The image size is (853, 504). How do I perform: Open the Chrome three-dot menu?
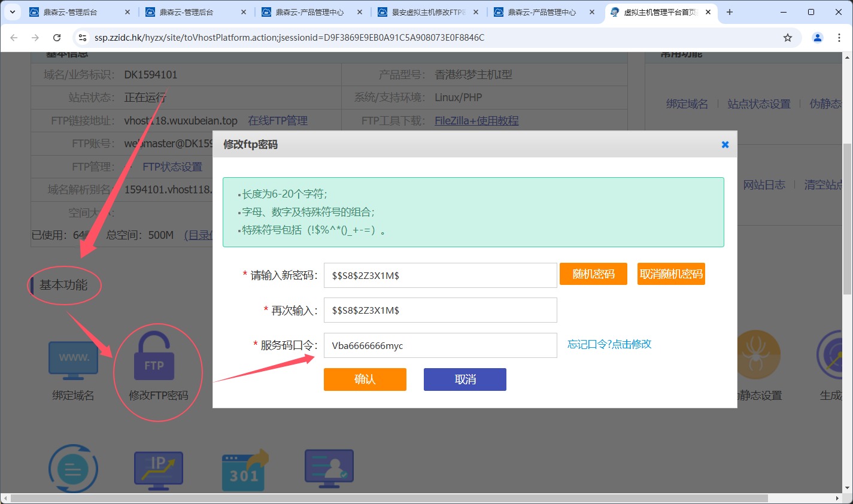coord(839,38)
